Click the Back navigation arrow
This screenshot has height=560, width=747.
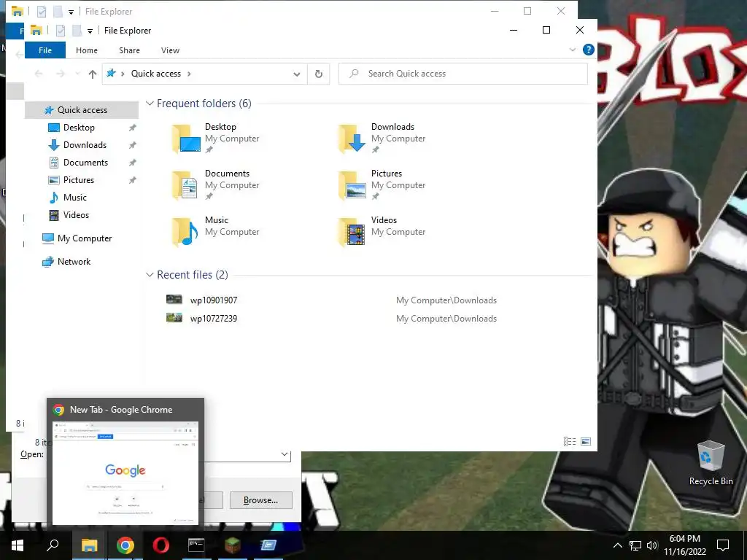pos(39,74)
